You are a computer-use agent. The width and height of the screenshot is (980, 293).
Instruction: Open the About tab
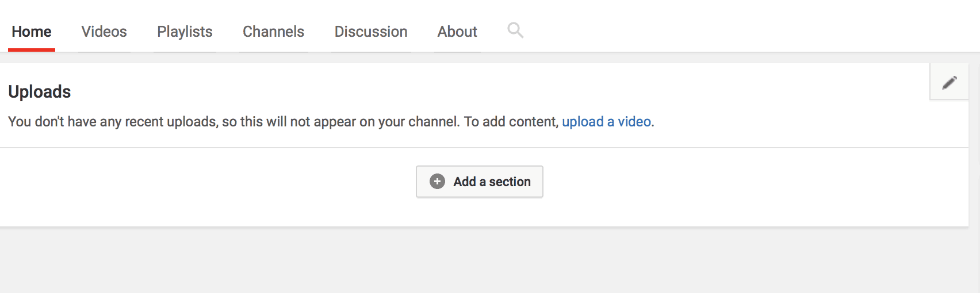click(x=457, y=32)
